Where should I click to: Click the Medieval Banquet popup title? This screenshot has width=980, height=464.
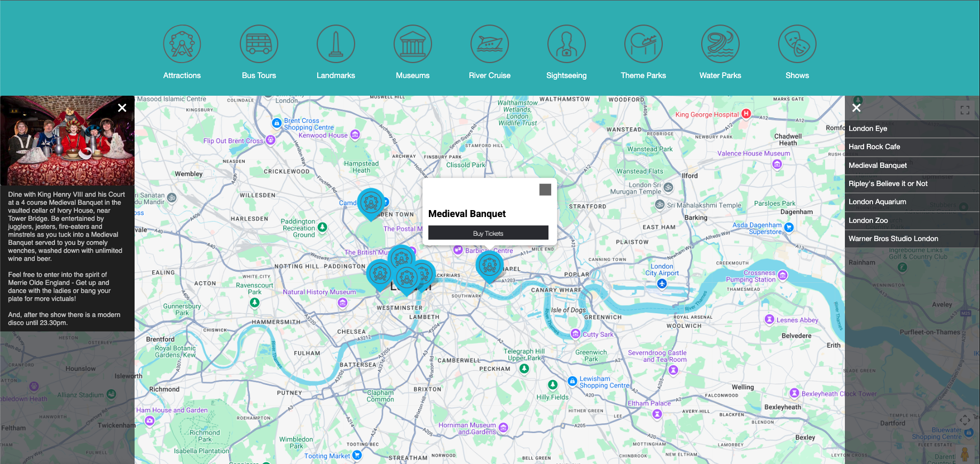point(467,214)
